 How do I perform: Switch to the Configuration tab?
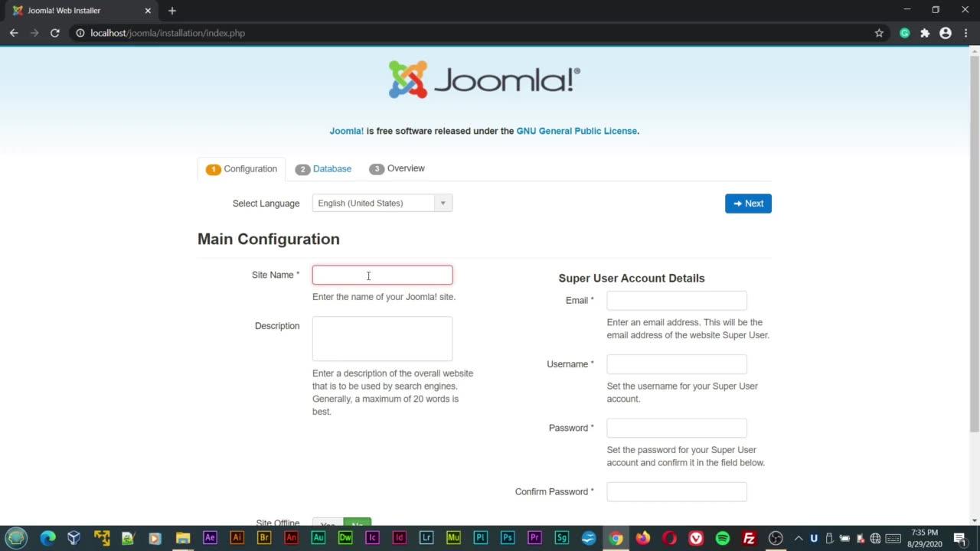pos(242,169)
